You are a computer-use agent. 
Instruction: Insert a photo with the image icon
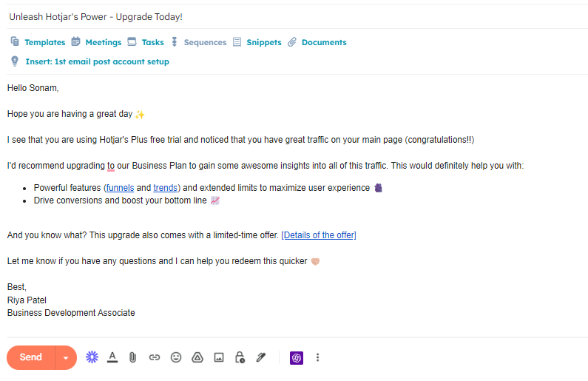click(x=219, y=357)
